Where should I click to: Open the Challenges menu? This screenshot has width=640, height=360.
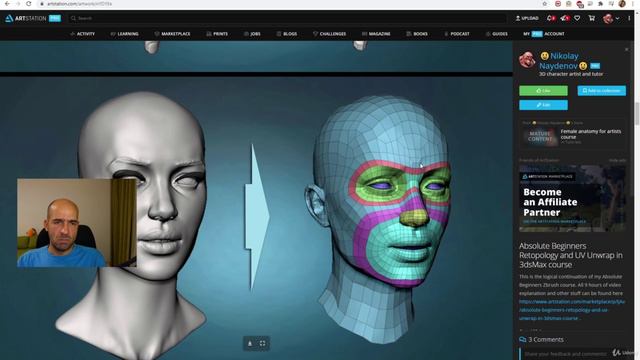(x=330, y=34)
